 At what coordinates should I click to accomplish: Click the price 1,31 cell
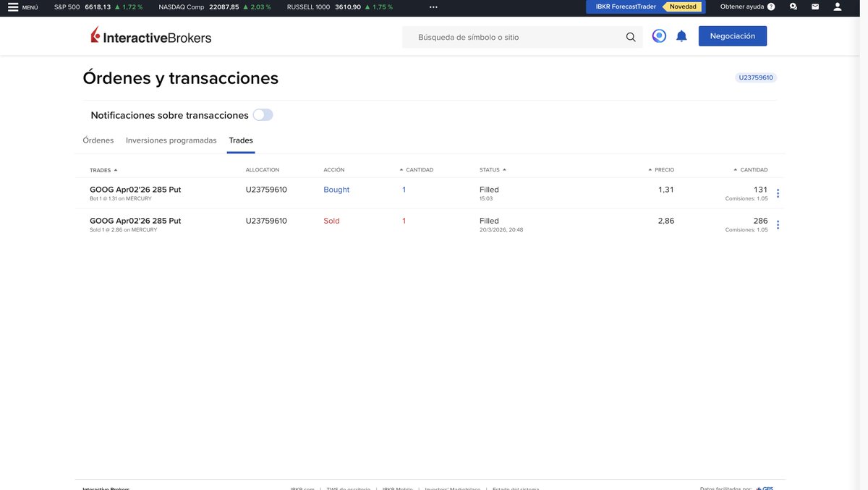click(666, 190)
